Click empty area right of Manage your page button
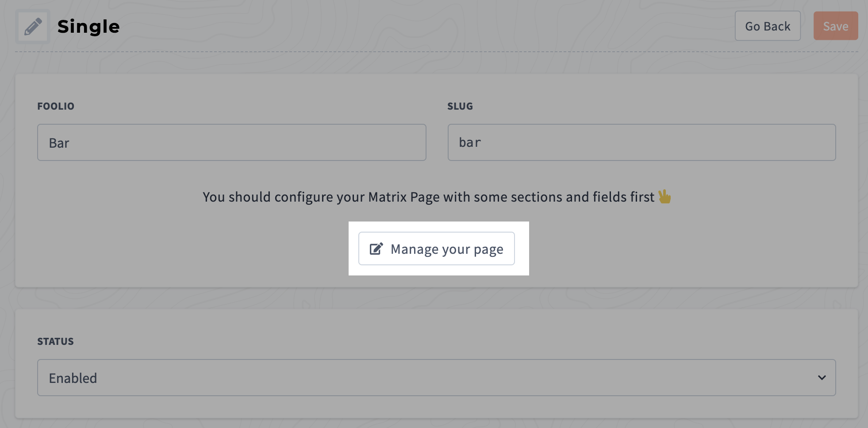Viewport: 868px width, 428px height. 664,249
